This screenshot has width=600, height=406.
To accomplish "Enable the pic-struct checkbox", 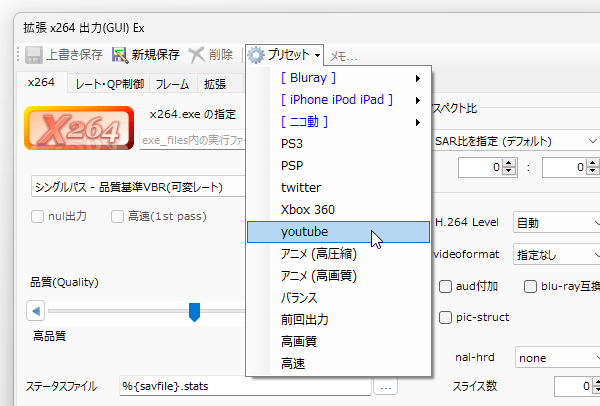I will (445, 318).
